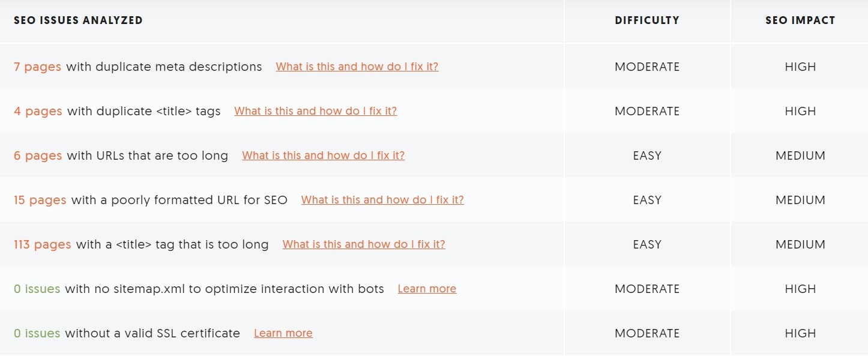Screen dimensions: 868x356
Task: Open fix-it help for duplicate title tags
Action: (x=315, y=111)
